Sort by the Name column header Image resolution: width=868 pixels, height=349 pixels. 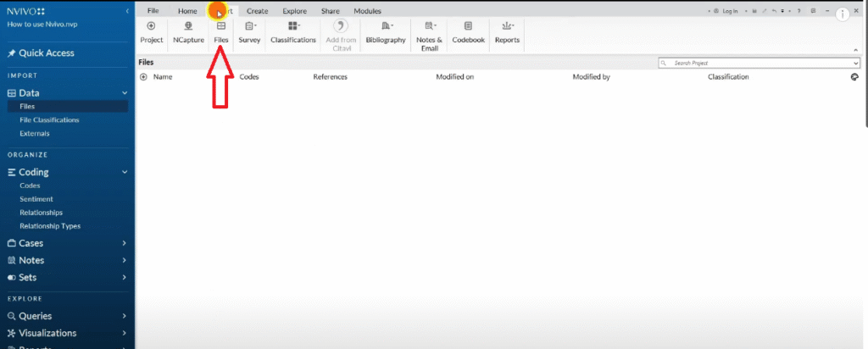[163, 77]
